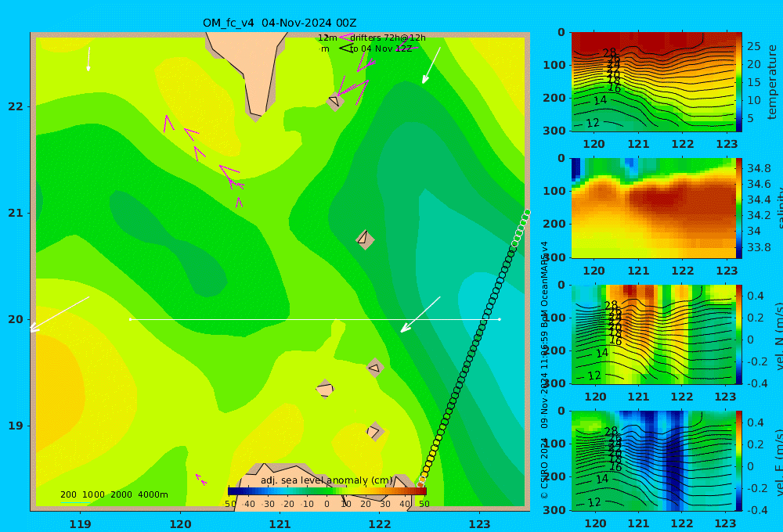Click latitude label 21 on the map axis
The image size is (783, 532).
(16, 213)
